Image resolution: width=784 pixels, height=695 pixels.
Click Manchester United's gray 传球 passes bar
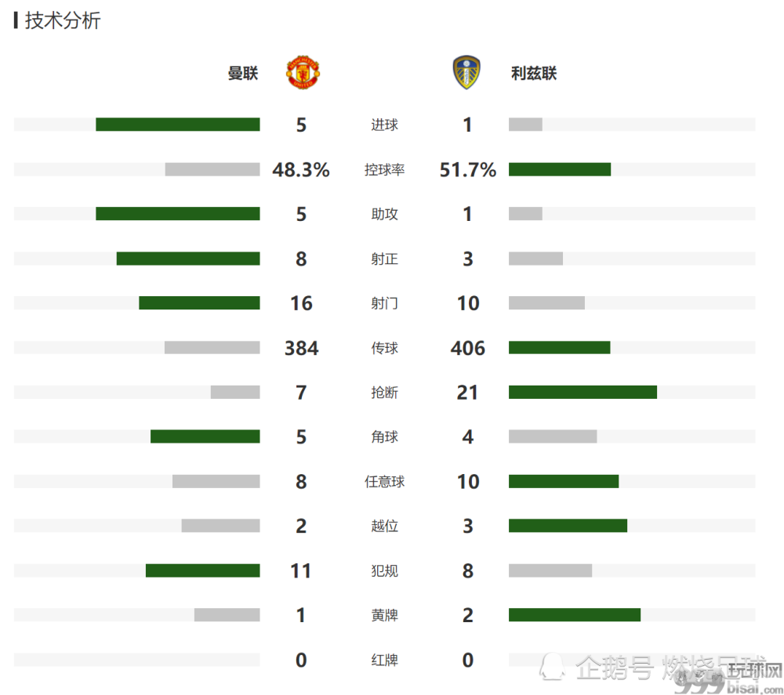(x=212, y=348)
